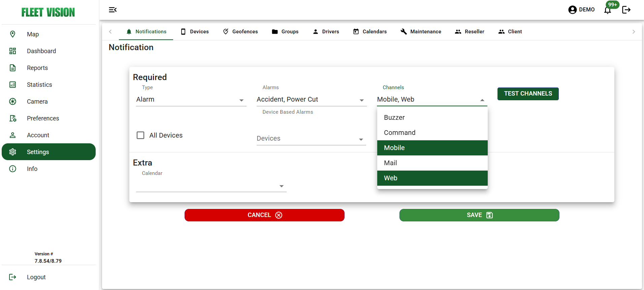Click the Devices tab phone icon
This screenshot has width=644, height=290.
click(x=183, y=32)
